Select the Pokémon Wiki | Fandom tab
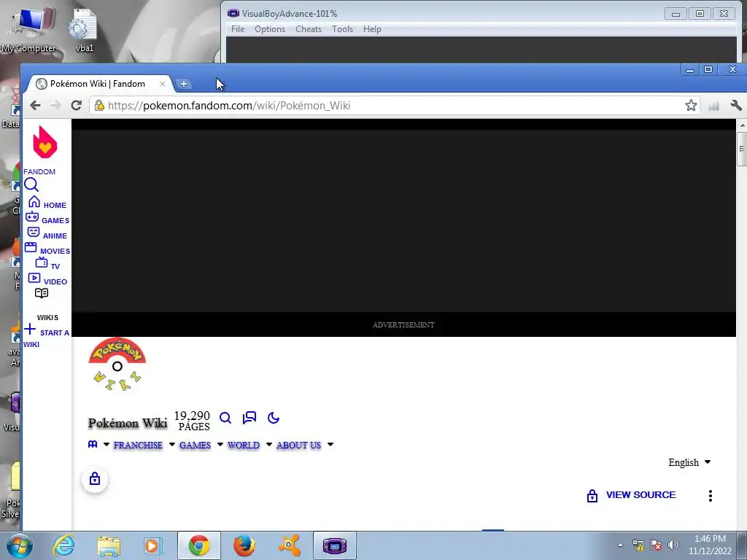747x560 pixels. tap(98, 84)
